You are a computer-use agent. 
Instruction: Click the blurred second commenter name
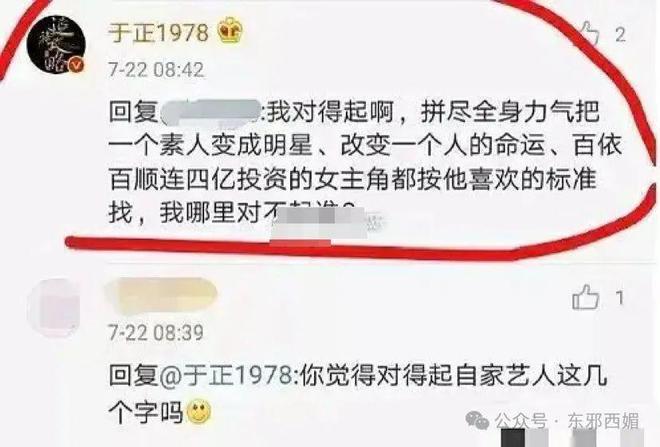[x=161, y=295]
